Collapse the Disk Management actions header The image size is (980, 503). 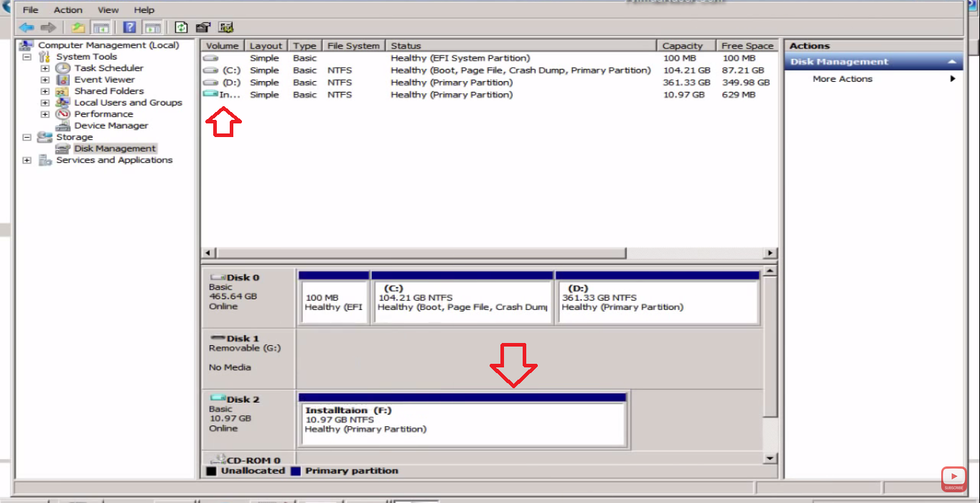(x=953, y=62)
